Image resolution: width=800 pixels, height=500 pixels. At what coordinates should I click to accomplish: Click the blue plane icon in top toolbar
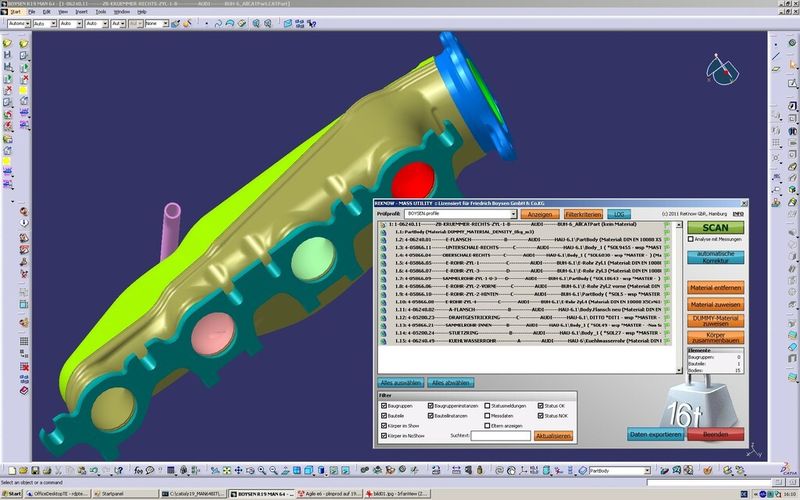click(288, 23)
